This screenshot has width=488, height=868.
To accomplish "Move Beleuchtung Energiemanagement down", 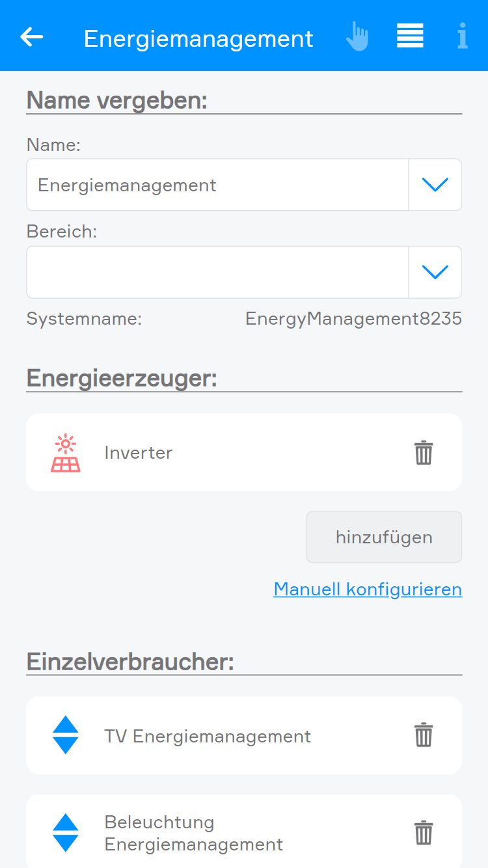I will (x=65, y=843).
